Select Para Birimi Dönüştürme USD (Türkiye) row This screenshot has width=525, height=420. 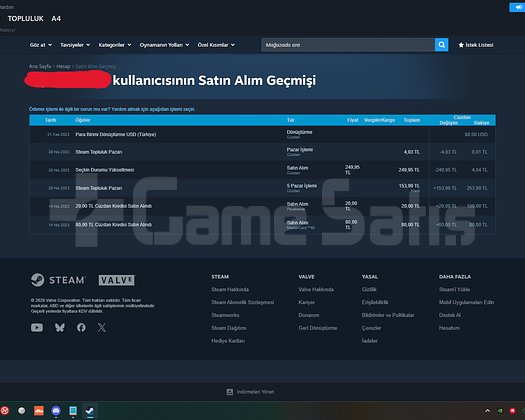coord(262,134)
